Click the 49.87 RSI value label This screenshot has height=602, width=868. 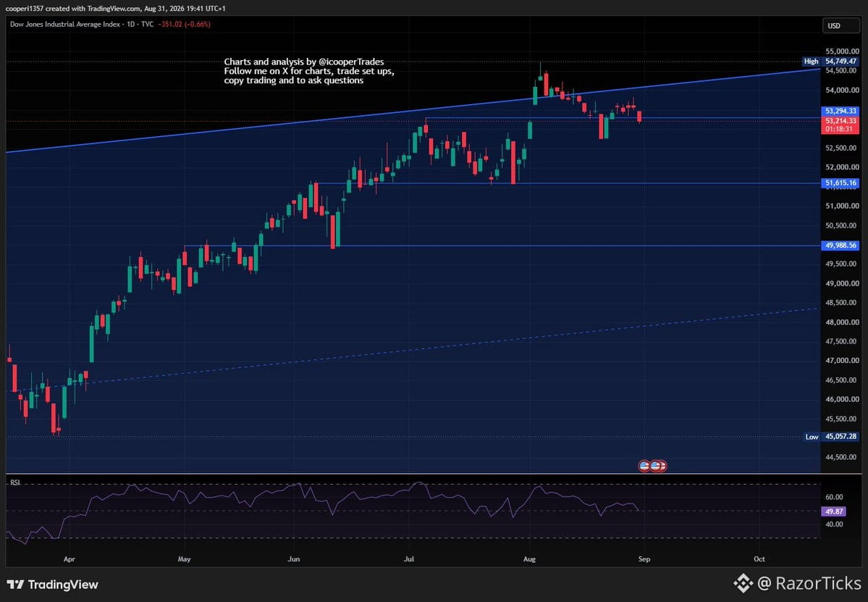pyautogui.click(x=834, y=511)
